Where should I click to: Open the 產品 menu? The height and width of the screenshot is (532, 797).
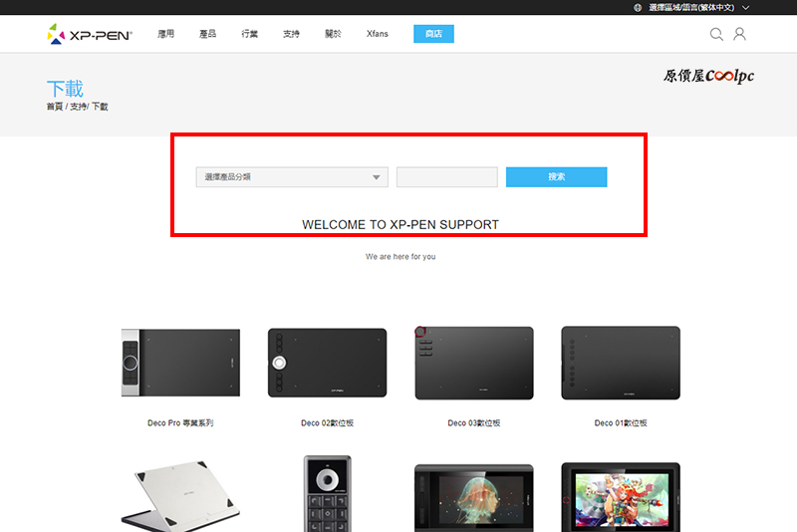[x=208, y=34]
